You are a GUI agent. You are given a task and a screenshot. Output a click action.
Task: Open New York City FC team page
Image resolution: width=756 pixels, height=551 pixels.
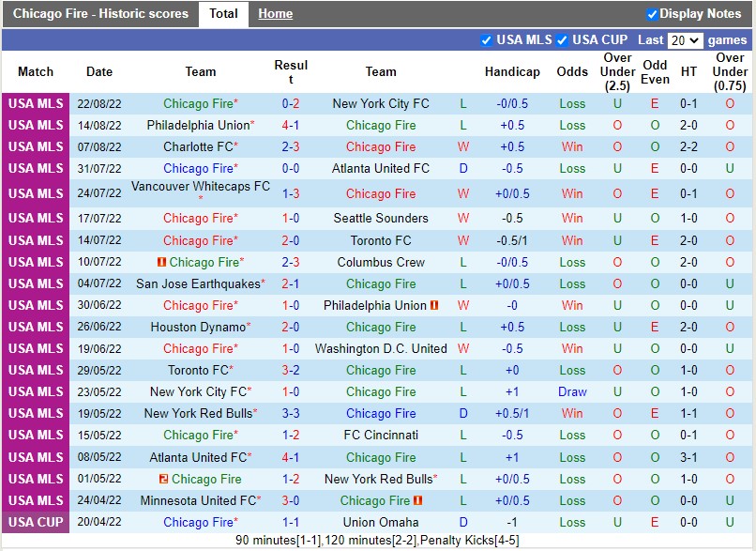[381, 103]
